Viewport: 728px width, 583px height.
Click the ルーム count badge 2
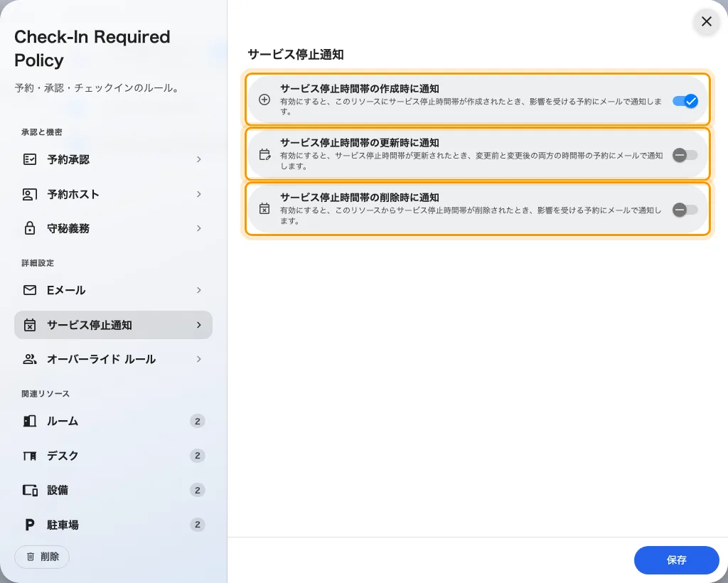(x=198, y=421)
